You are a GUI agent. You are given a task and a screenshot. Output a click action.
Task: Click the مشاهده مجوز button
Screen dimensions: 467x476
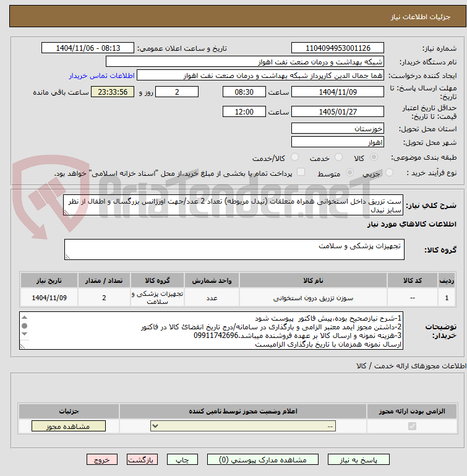click(x=69, y=426)
